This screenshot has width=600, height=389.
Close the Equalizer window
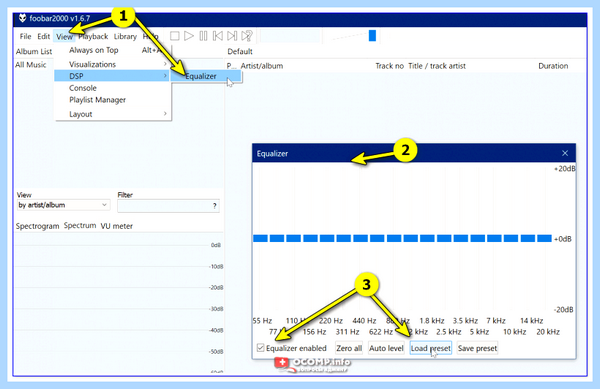point(565,153)
